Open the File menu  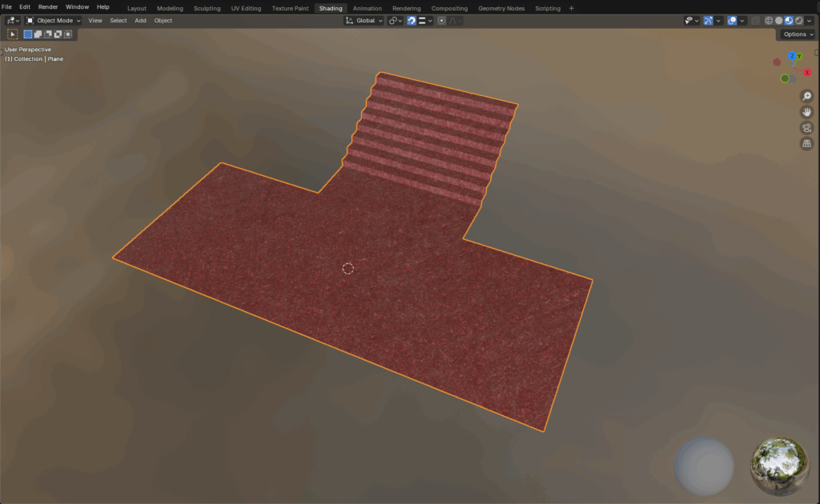click(x=6, y=7)
